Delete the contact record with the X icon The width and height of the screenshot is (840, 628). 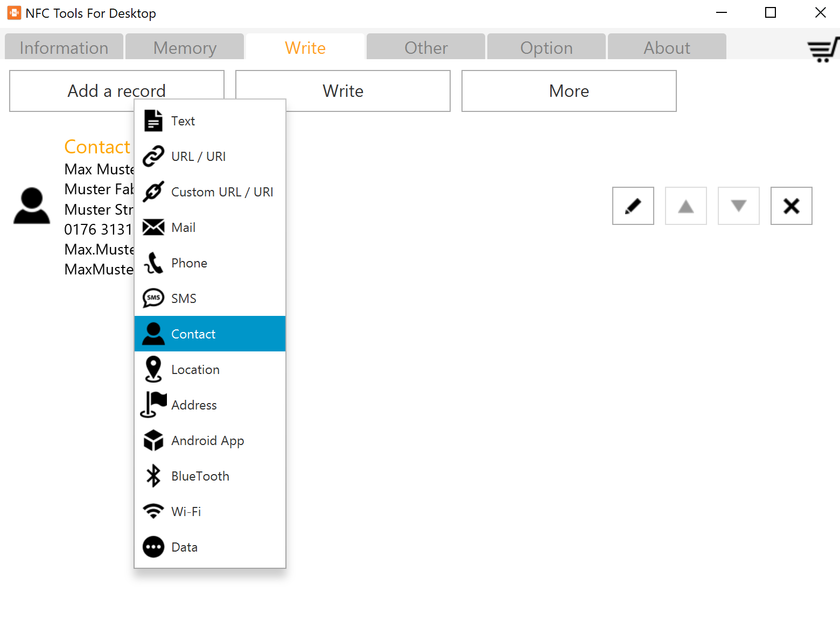tap(791, 206)
